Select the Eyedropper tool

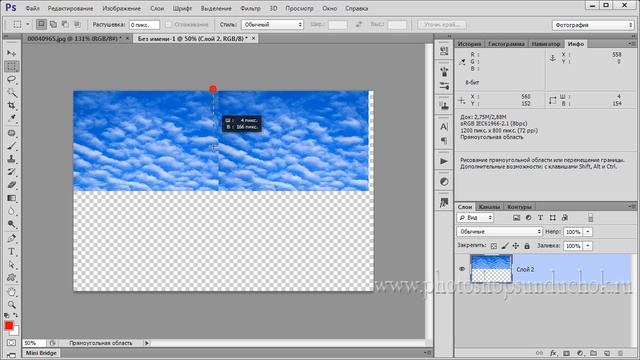11,118
